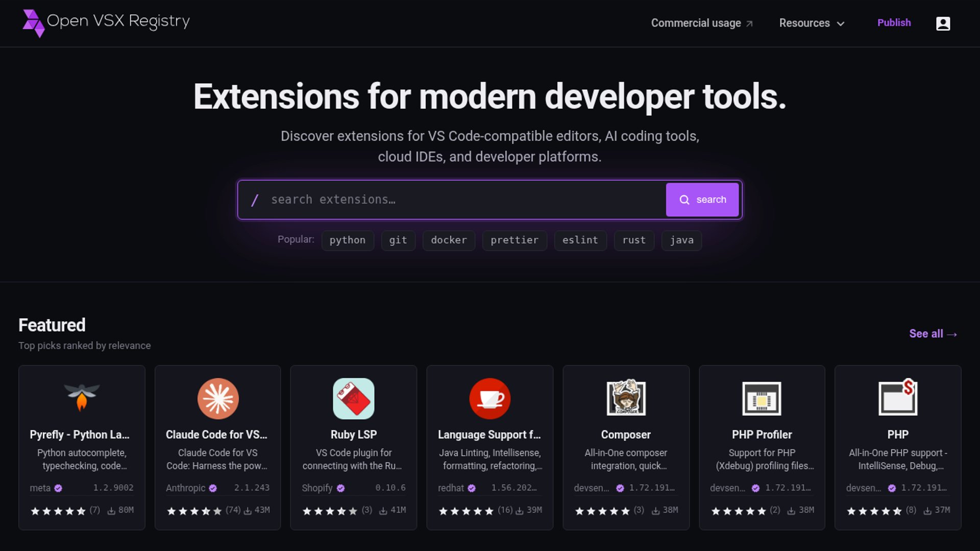980x551 pixels.
Task: Click the download icon on Language Support card
Action: pyautogui.click(x=519, y=511)
